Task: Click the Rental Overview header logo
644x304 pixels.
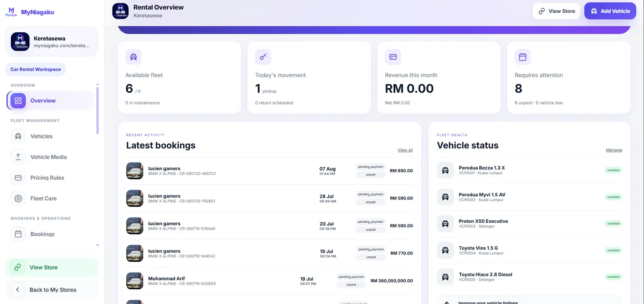Action: pyautogui.click(x=120, y=11)
